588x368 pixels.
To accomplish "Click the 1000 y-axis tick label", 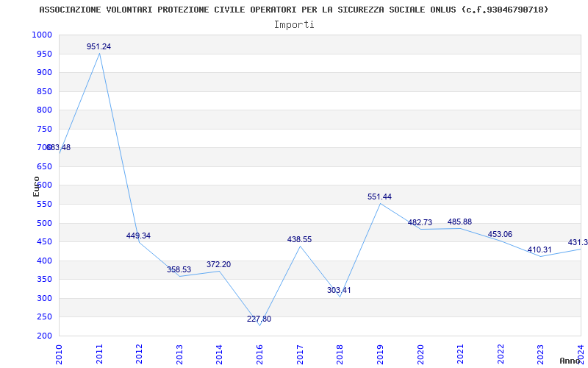I will coord(42,35).
